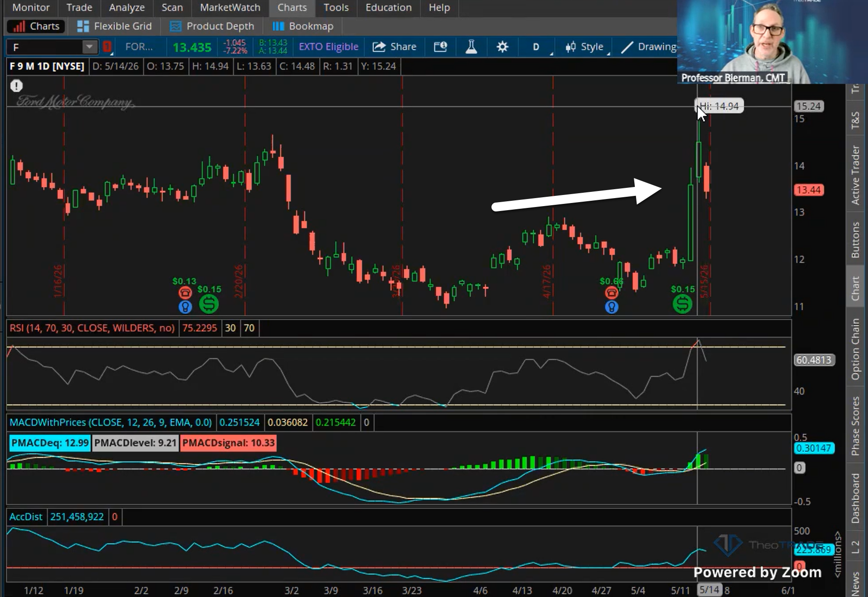The image size is (868, 597).
Task: Click the EXTO Eligible label
Action: point(329,47)
